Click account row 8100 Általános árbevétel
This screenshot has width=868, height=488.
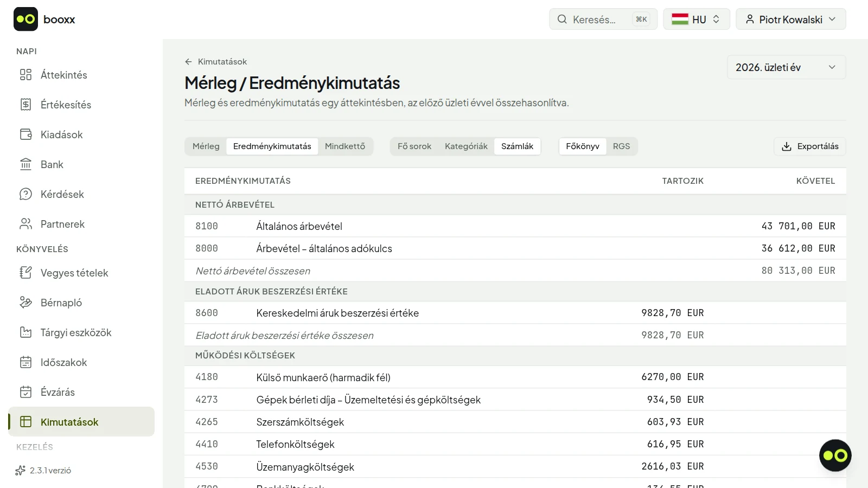(x=515, y=226)
